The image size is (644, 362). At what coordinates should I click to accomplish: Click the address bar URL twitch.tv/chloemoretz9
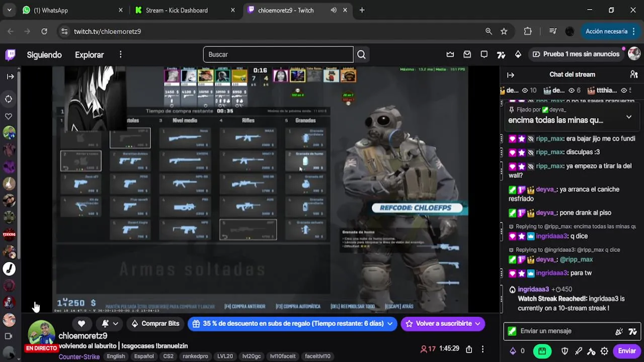(107, 31)
